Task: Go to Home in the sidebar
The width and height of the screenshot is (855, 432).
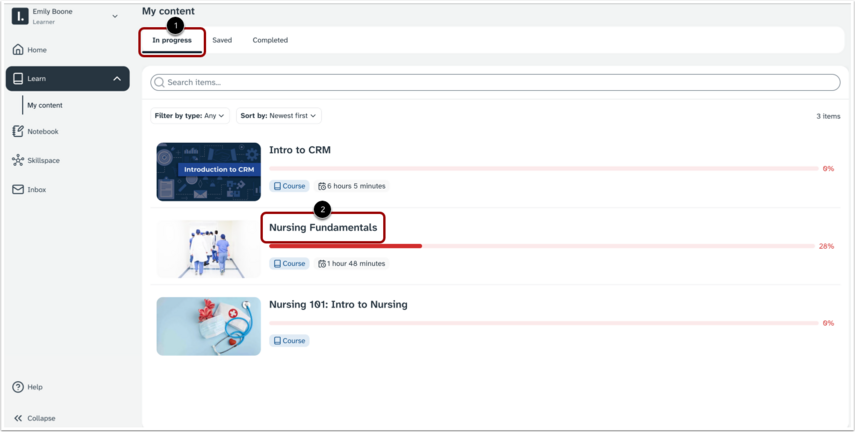Action: [x=37, y=50]
